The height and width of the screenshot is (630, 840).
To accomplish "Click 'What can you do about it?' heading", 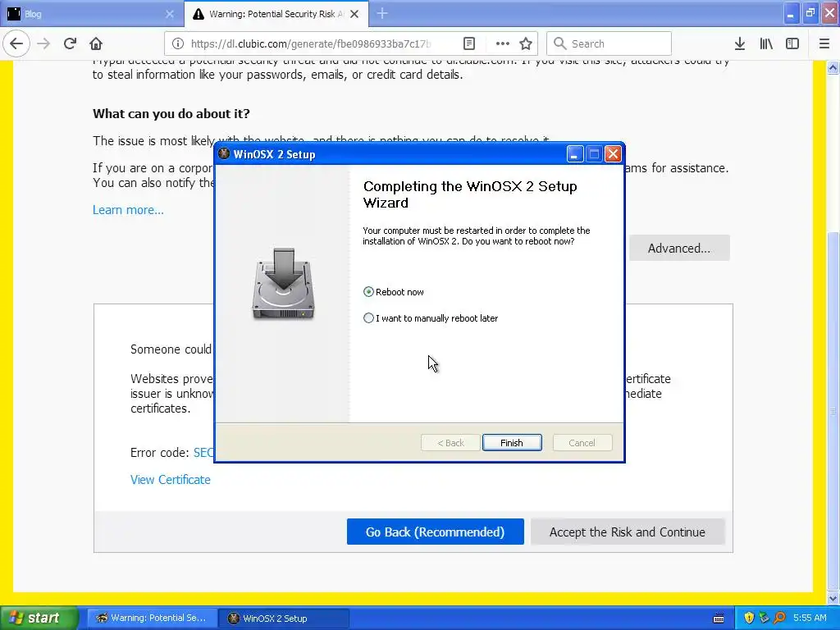I will tap(171, 113).
